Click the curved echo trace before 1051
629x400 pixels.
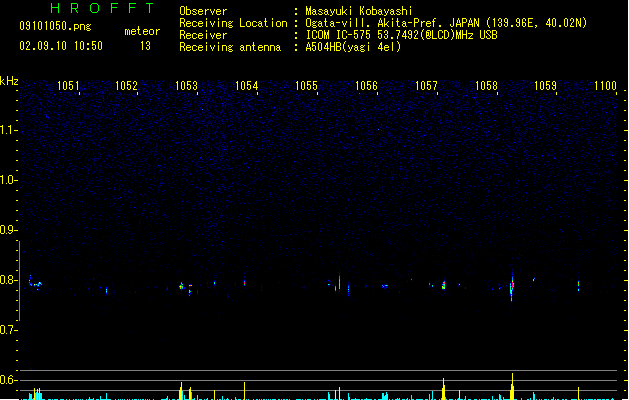pyautogui.click(x=35, y=282)
